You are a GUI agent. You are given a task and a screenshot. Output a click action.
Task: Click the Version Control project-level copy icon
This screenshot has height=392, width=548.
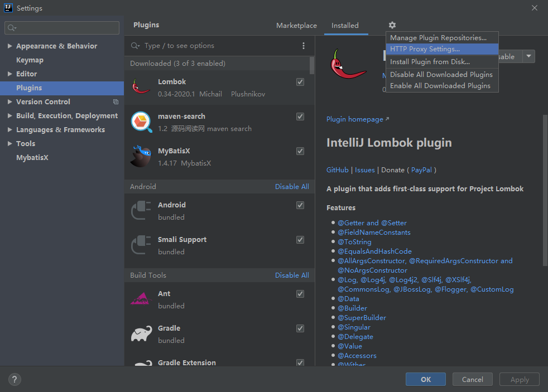[x=116, y=102]
